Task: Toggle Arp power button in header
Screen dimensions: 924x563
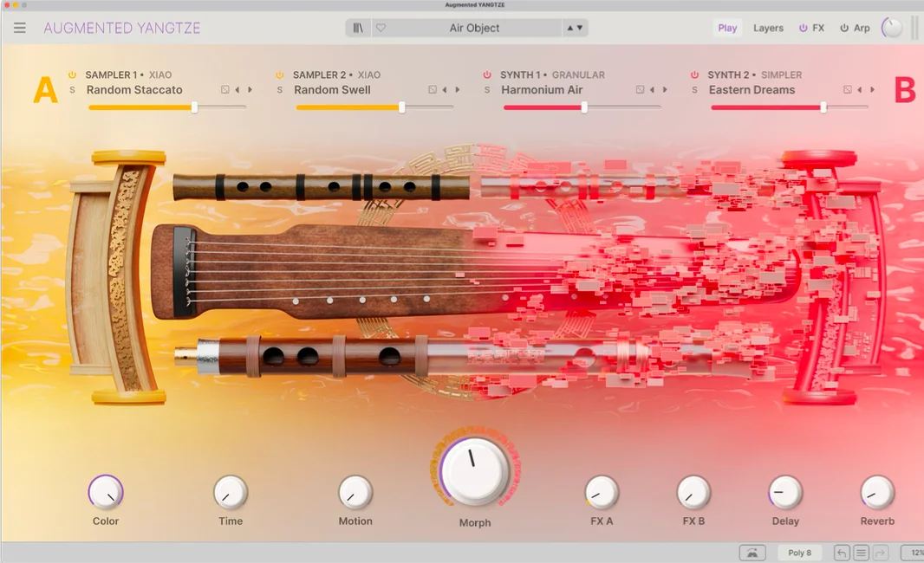Action: (x=844, y=28)
